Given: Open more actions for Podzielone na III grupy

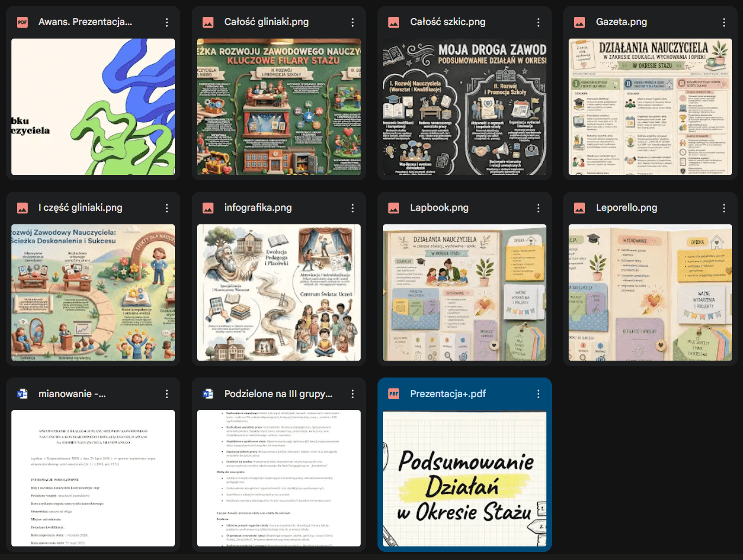Looking at the screenshot, I should pos(352,394).
